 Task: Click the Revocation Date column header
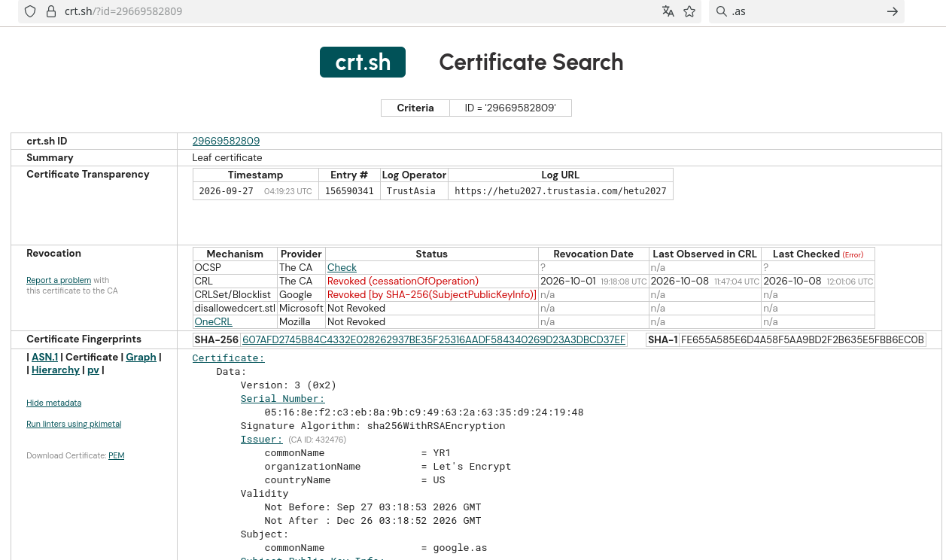(594, 254)
